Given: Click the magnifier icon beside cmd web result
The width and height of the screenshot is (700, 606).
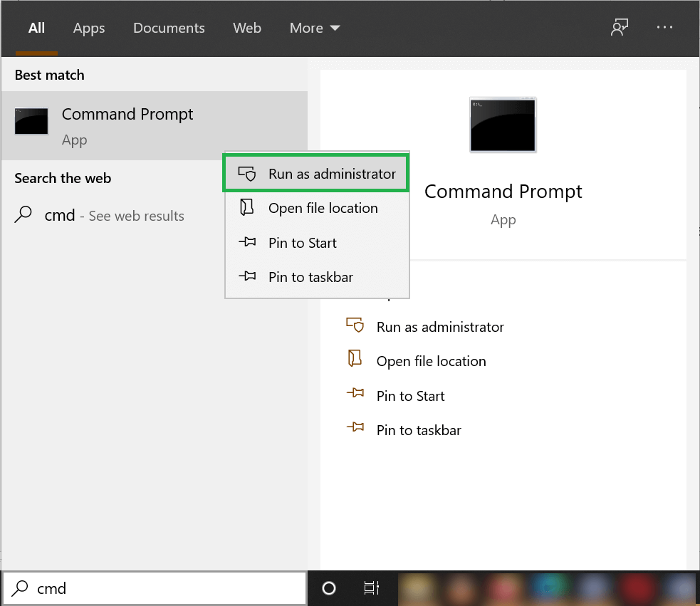Looking at the screenshot, I should pyautogui.click(x=23, y=214).
